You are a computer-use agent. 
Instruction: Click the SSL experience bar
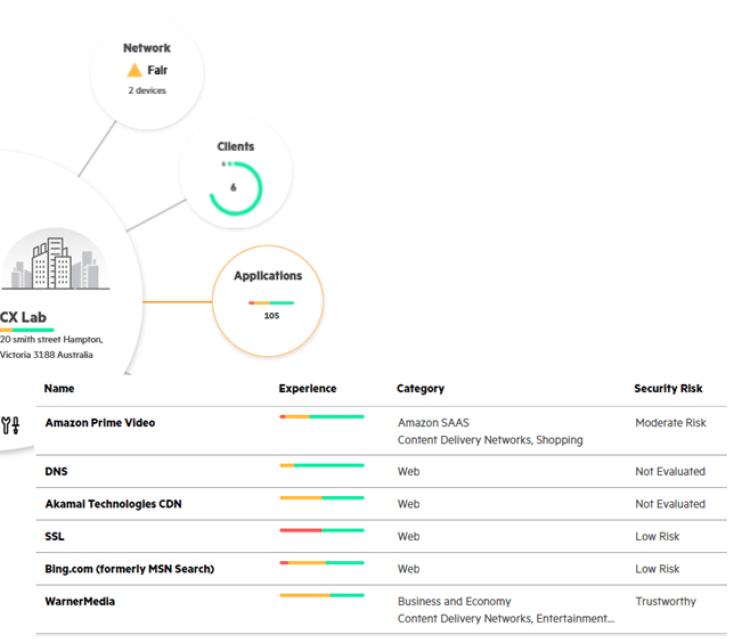click(321, 531)
